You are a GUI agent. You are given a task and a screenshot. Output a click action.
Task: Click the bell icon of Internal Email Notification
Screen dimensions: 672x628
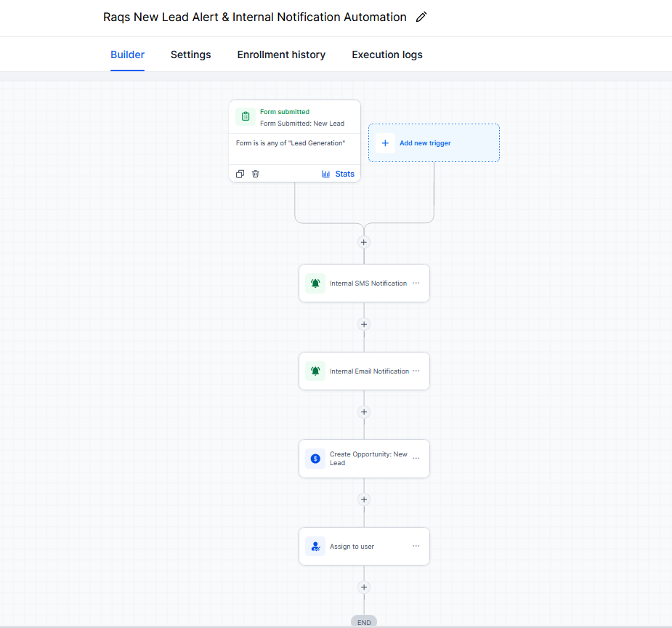click(x=315, y=371)
